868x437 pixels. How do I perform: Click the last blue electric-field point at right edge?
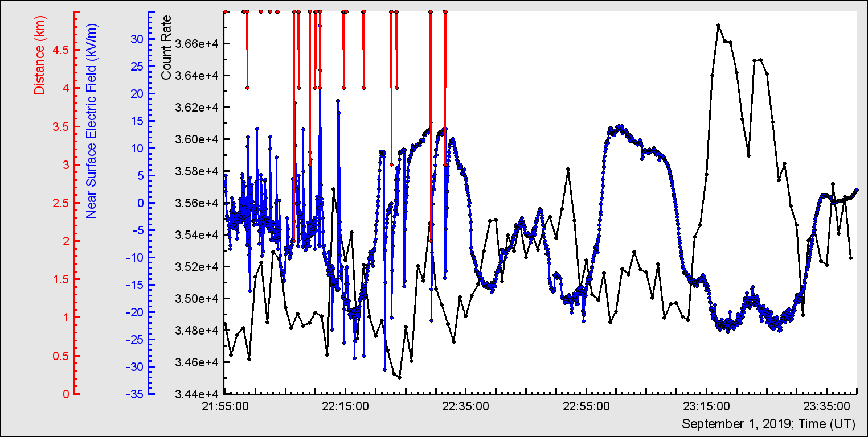coord(857,190)
